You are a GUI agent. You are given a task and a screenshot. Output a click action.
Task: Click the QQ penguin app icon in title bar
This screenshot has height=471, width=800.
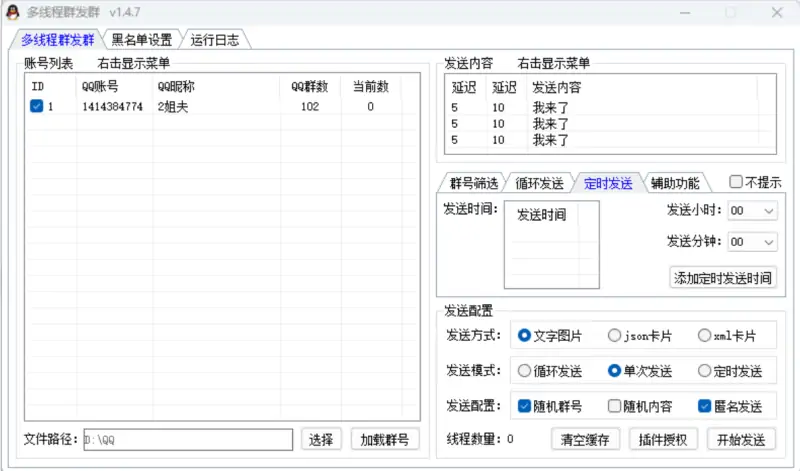coord(13,12)
